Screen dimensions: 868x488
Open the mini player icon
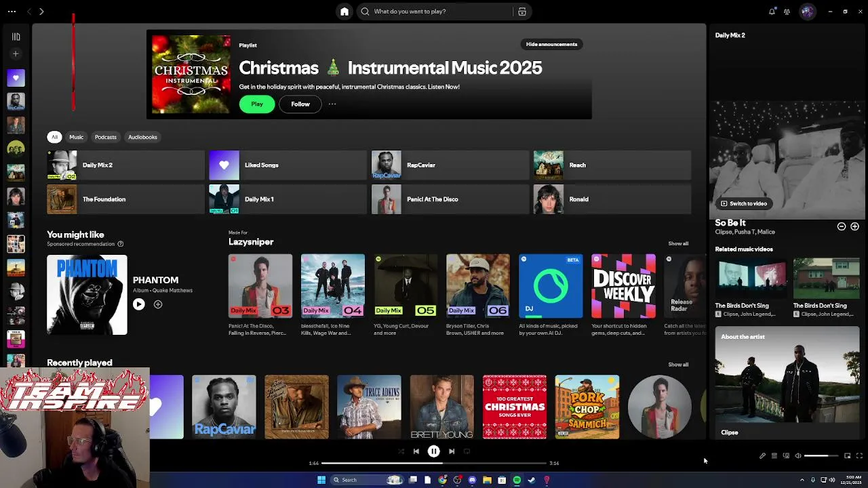pos(847,456)
